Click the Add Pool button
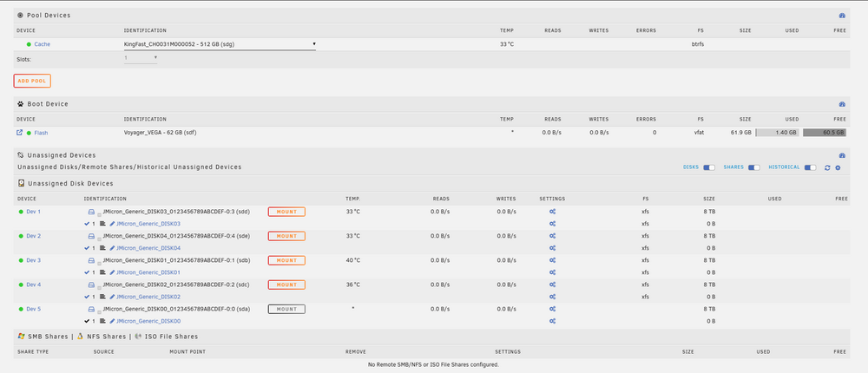868x373 pixels. 32,81
